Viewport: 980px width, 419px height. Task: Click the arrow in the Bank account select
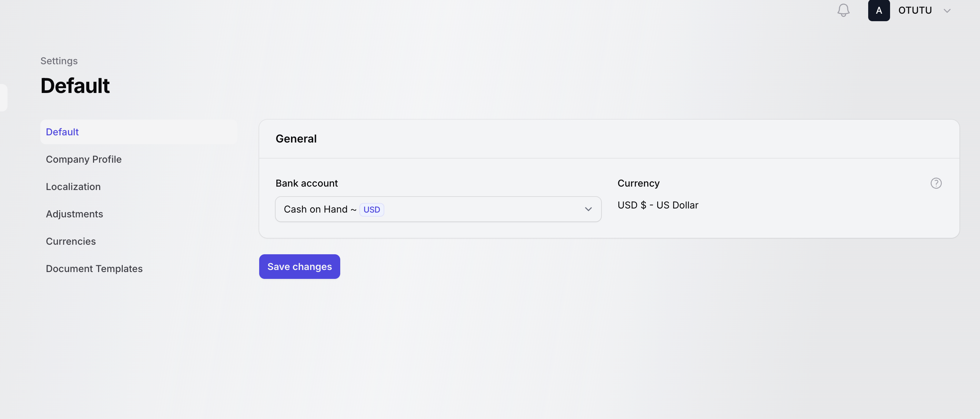pyautogui.click(x=588, y=209)
